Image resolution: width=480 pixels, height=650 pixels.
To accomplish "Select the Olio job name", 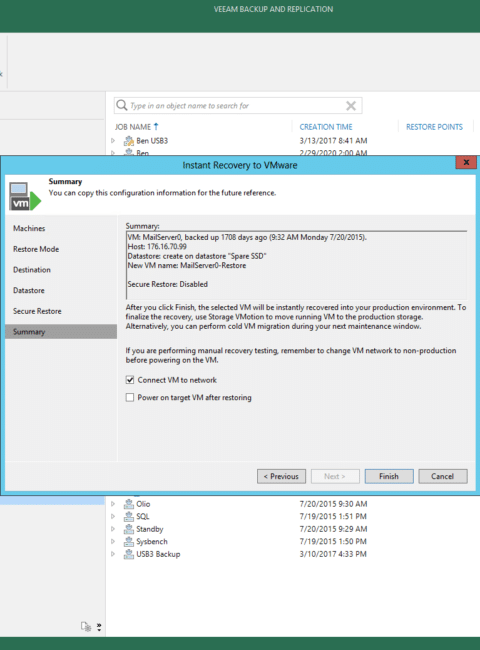I will click(x=143, y=504).
